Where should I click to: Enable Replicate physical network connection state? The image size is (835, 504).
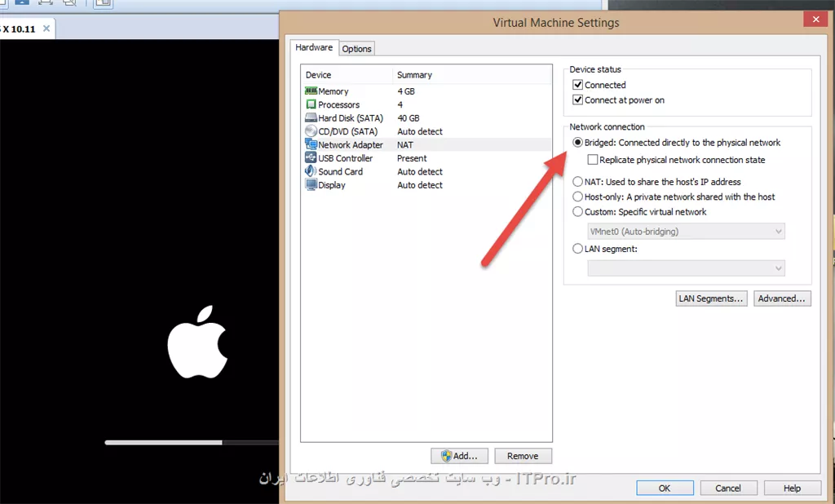pyautogui.click(x=593, y=159)
